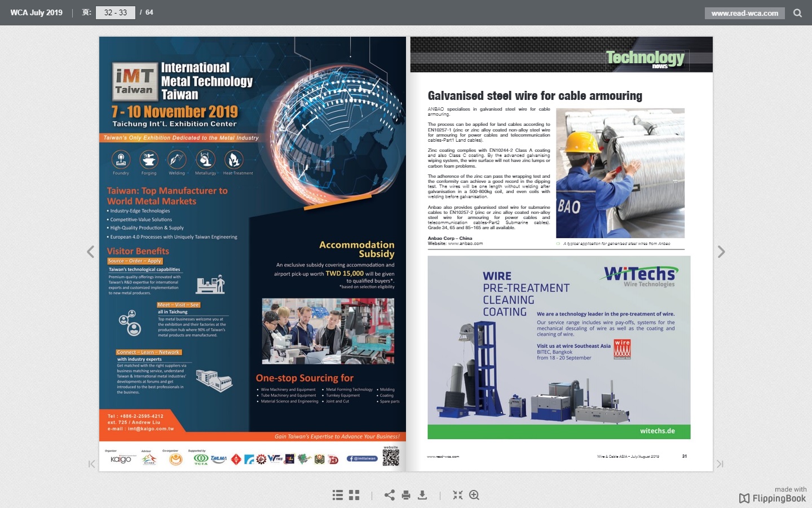812x508 pixels.
Task: Click the WCA July 2019 title
Action: pos(36,12)
